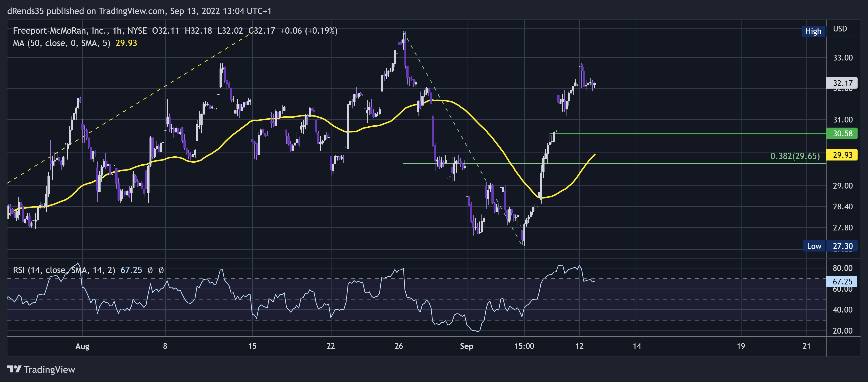Click the RSI 40.00 axis label

[x=843, y=310]
